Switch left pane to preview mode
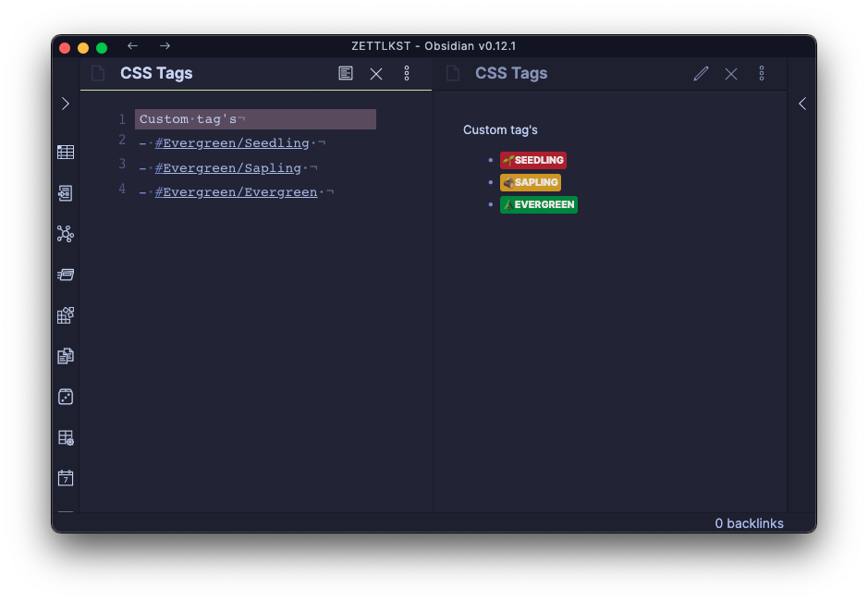This screenshot has width=868, height=601. (346, 73)
